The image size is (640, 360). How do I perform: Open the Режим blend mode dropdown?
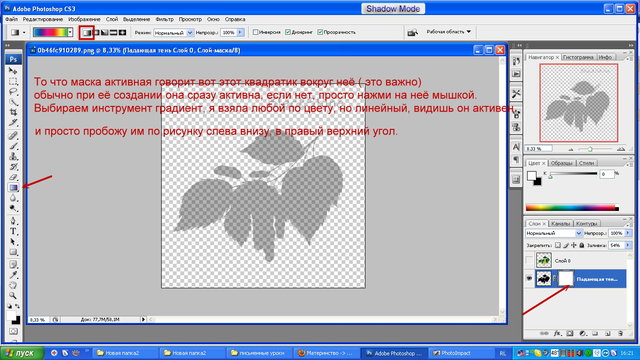click(x=173, y=32)
